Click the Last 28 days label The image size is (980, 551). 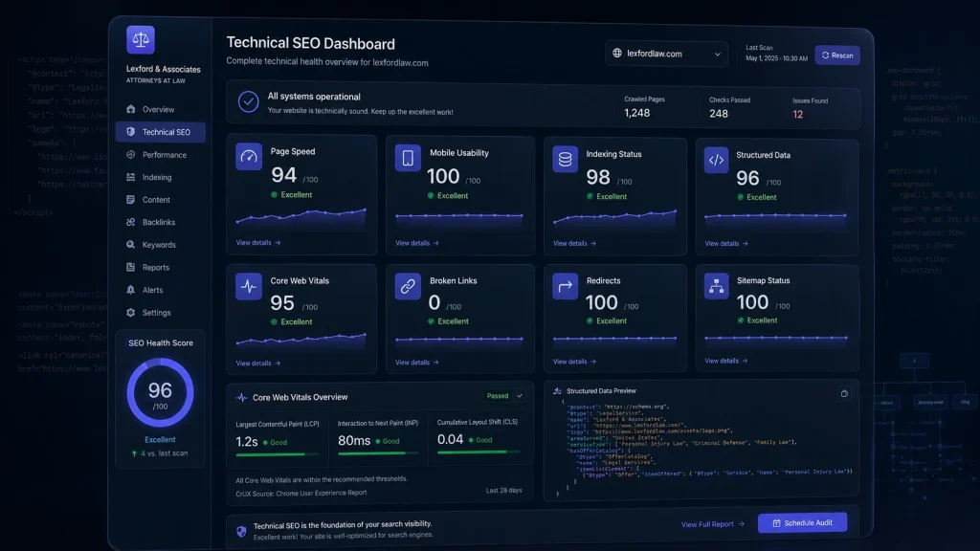[503, 491]
